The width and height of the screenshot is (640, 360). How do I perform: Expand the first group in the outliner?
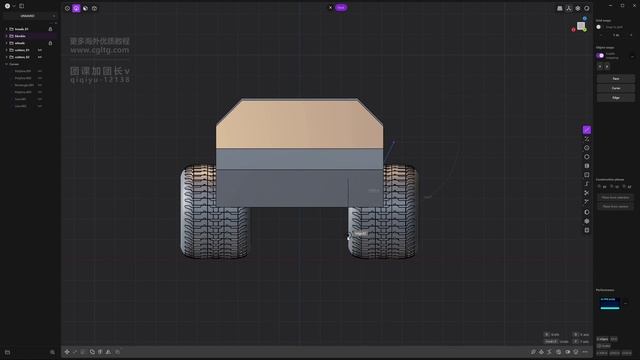tap(7, 29)
